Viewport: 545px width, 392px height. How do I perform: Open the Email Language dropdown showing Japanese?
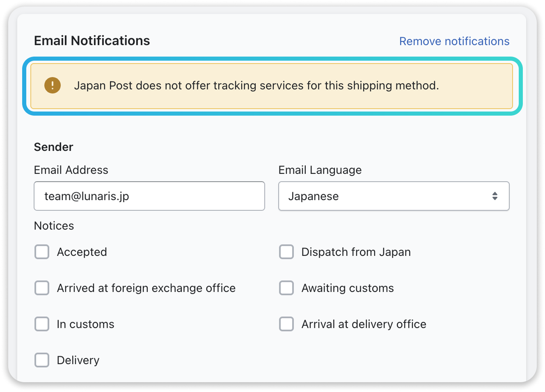[386, 196]
